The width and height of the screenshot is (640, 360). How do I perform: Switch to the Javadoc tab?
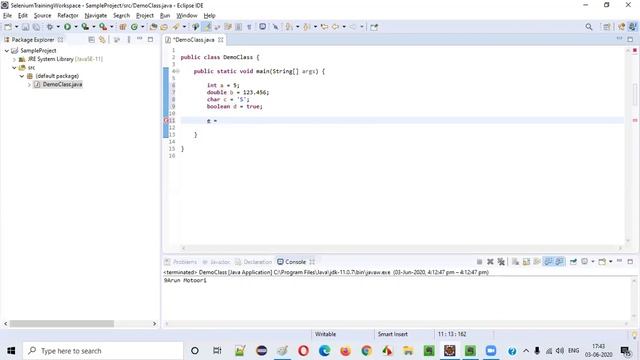pos(216,262)
